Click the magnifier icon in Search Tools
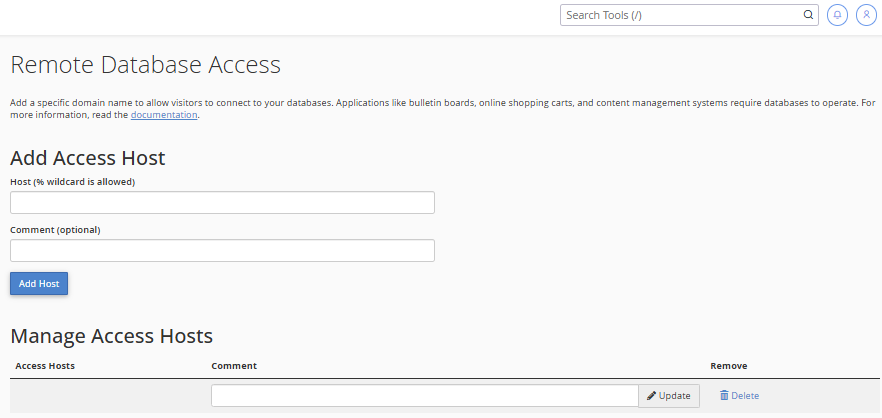Screen dimensions: 882x418 [809, 16]
